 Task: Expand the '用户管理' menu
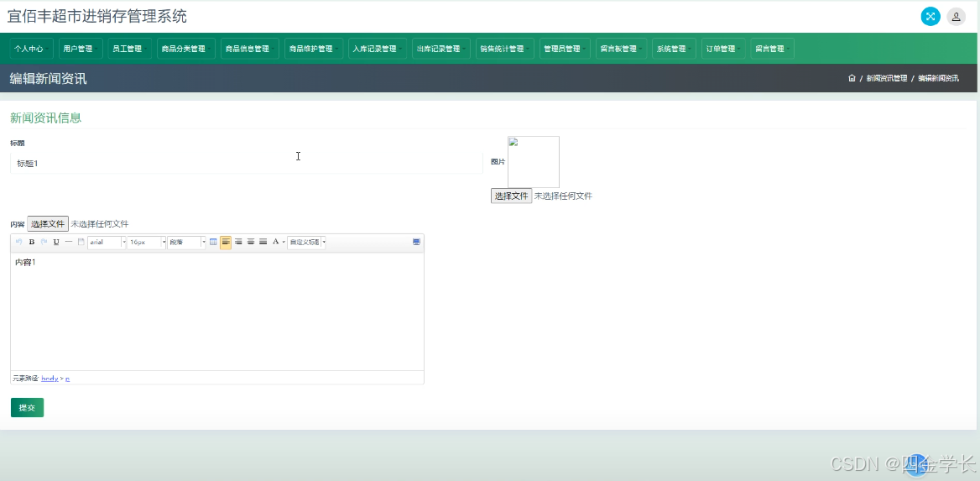pos(81,49)
